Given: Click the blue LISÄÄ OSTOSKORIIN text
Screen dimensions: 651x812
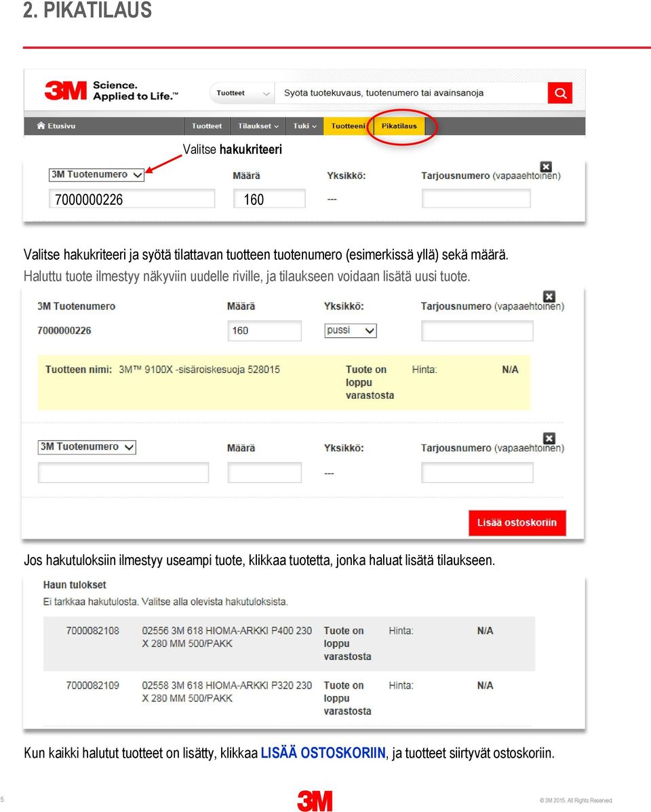Looking at the screenshot, I should [x=323, y=752].
